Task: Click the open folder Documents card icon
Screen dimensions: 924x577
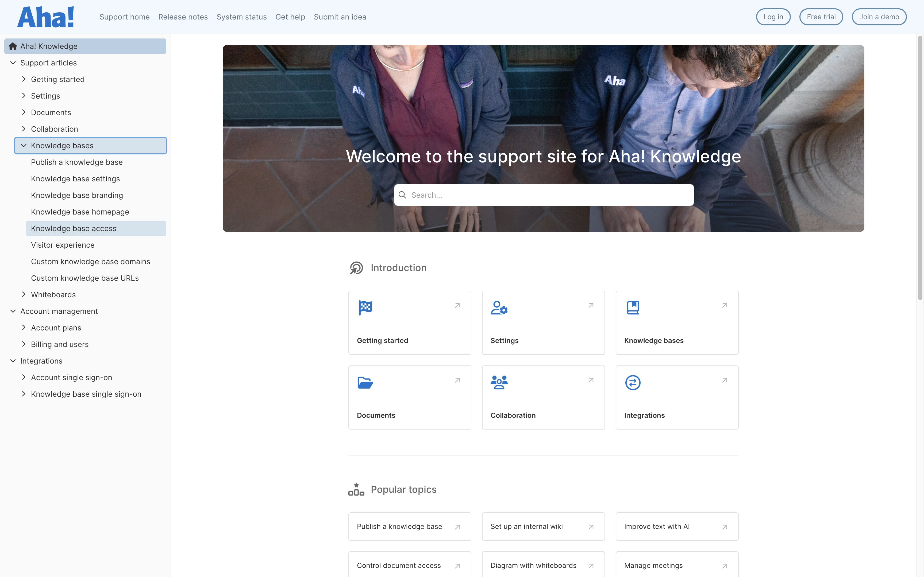Action: coord(365,382)
